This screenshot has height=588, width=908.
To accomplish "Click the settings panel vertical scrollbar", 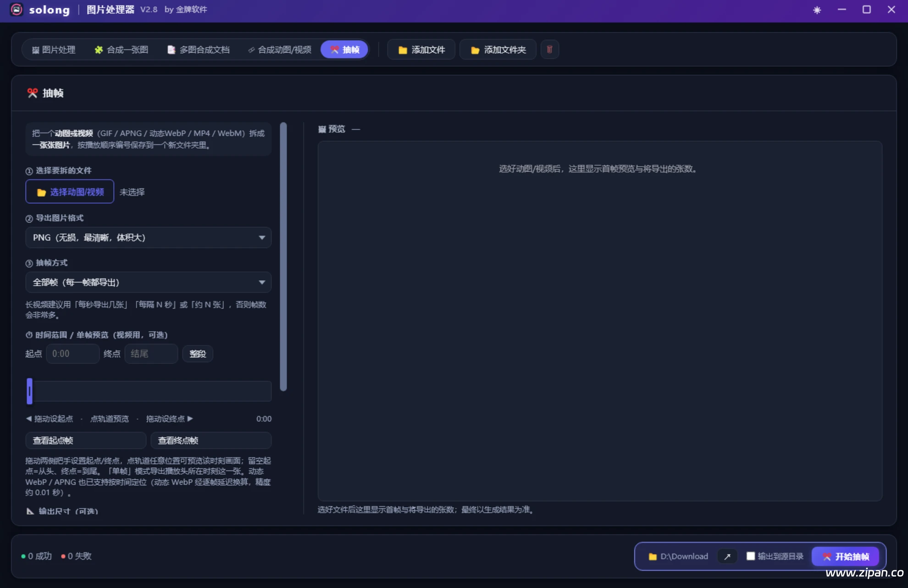I will [x=283, y=256].
